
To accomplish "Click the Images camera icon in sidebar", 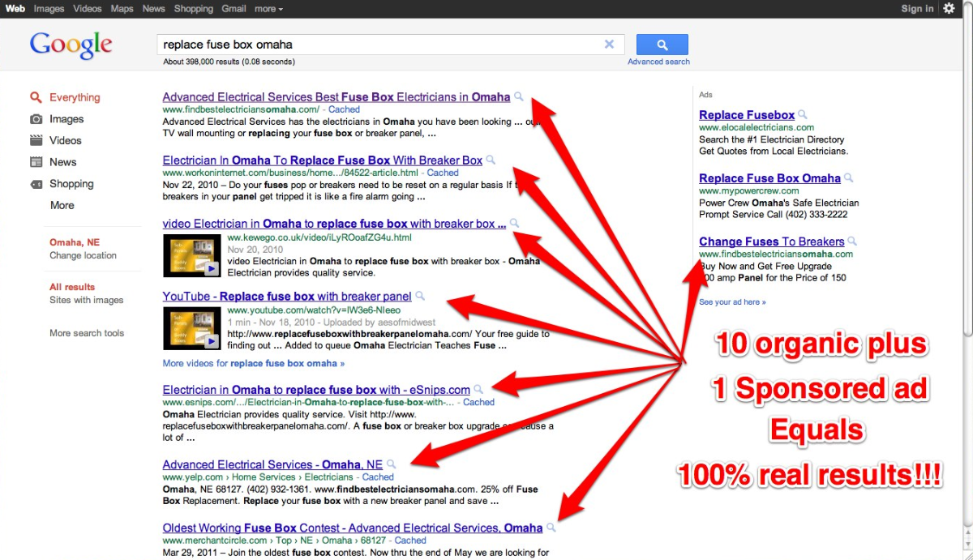I will (36, 119).
